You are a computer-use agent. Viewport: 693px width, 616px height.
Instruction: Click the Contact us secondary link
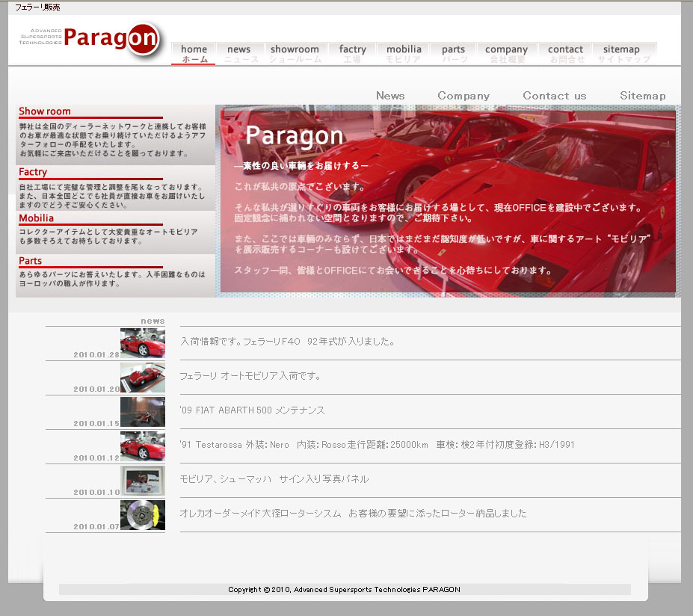pyautogui.click(x=554, y=96)
